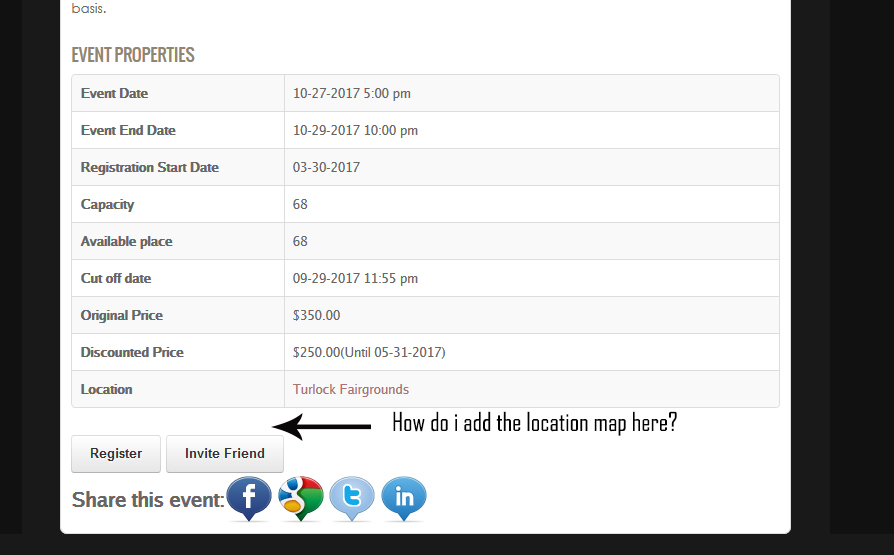
Task: Share event on Facebook icon
Action: tap(249, 497)
